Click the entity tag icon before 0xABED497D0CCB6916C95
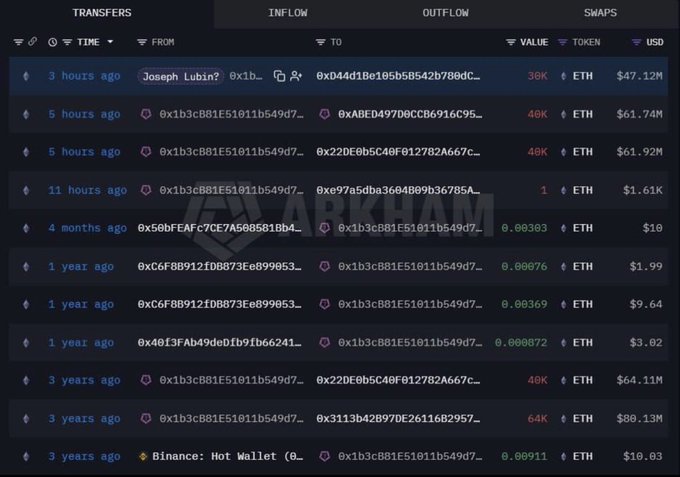The height and width of the screenshot is (477, 680). coord(324,114)
